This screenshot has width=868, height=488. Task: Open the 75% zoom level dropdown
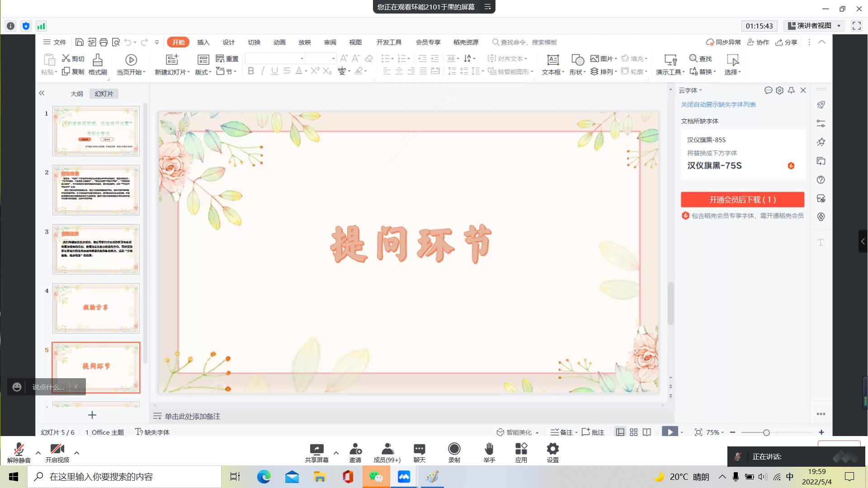(716, 432)
